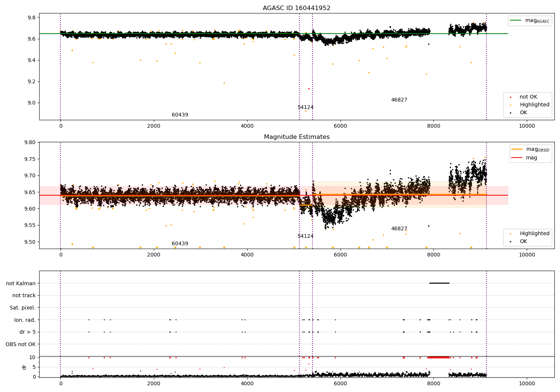Click the 'Sat. pixel.' row label
This screenshot has height=392, width=560.
coord(22,308)
